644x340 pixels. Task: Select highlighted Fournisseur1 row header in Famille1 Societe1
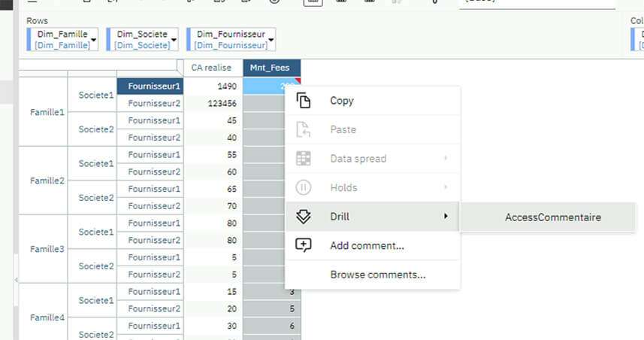coord(150,87)
